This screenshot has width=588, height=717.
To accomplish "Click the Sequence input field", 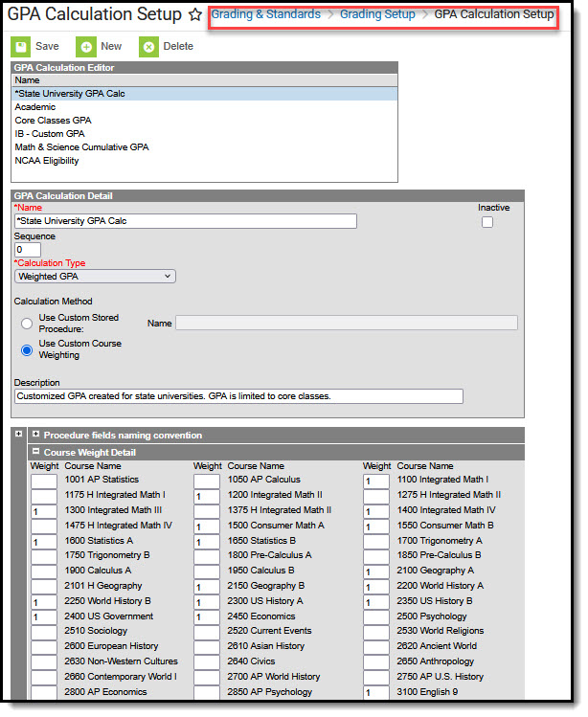I will pos(28,250).
